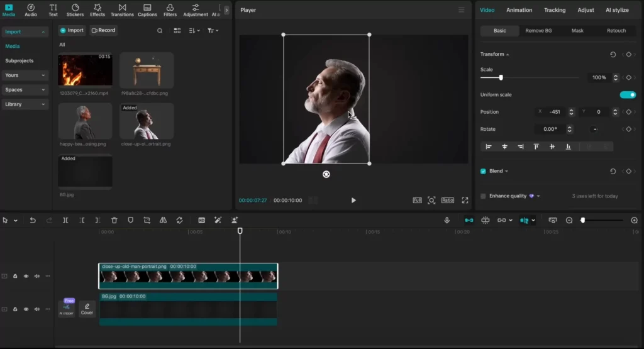Click the microphone voiceover icon
Screen dimensions: 644x349
pyautogui.click(x=447, y=221)
